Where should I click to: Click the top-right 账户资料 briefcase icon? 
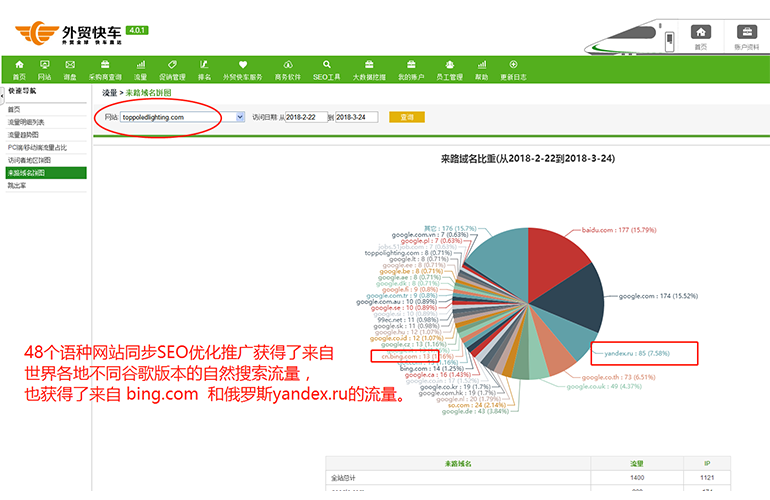(746, 32)
